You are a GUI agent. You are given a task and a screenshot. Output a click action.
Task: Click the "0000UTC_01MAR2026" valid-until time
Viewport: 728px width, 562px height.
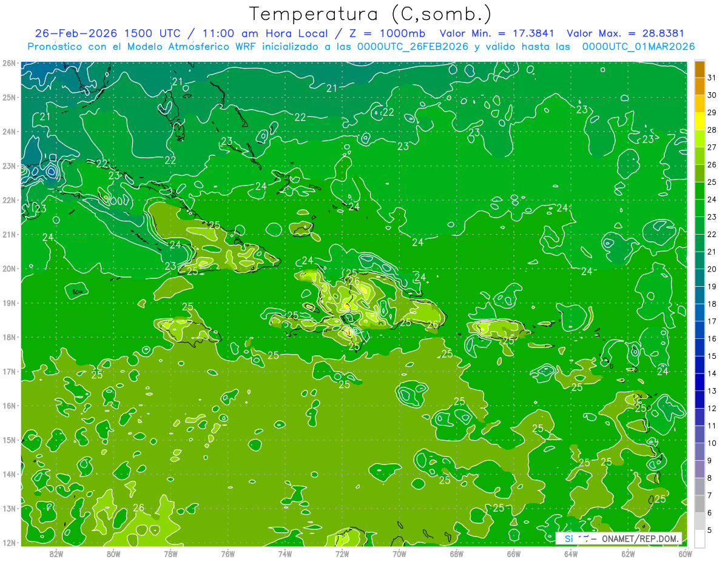click(x=638, y=47)
